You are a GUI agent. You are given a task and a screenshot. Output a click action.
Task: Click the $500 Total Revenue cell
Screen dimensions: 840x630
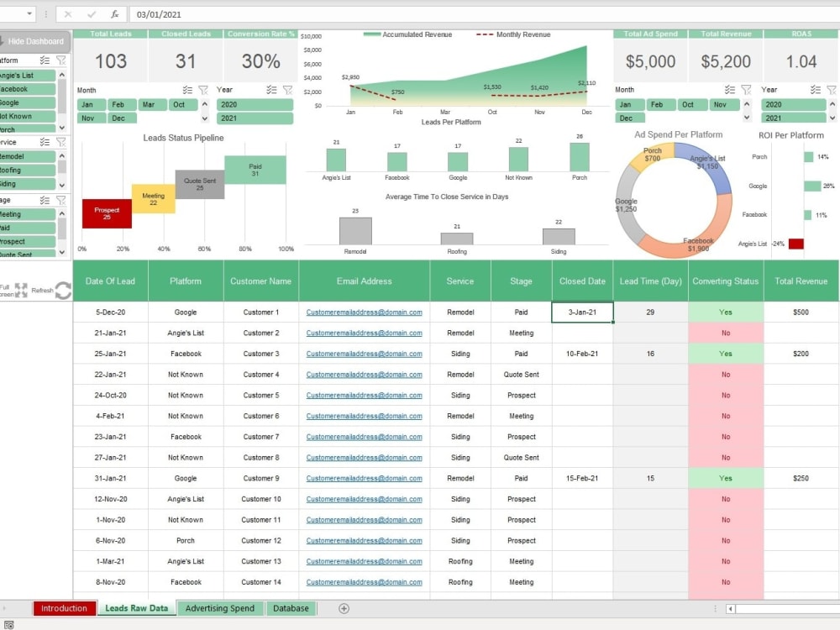pos(801,312)
